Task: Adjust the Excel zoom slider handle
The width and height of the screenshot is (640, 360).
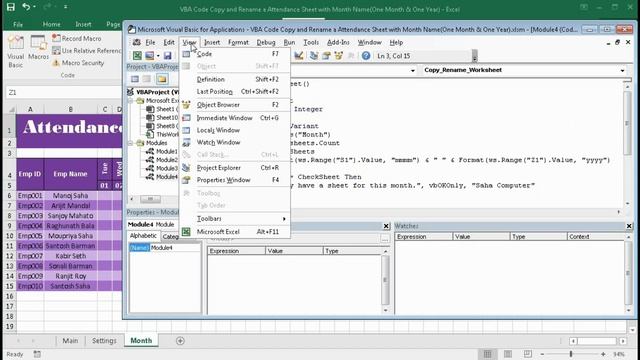Action: 571,354
